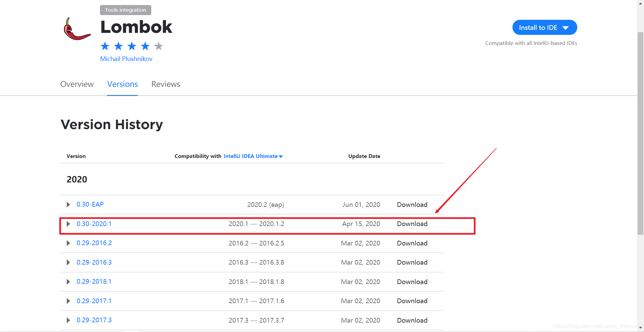Open the Install to IDE dropdown arrow
The height and width of the screenshot is (332, 644).
566,28
